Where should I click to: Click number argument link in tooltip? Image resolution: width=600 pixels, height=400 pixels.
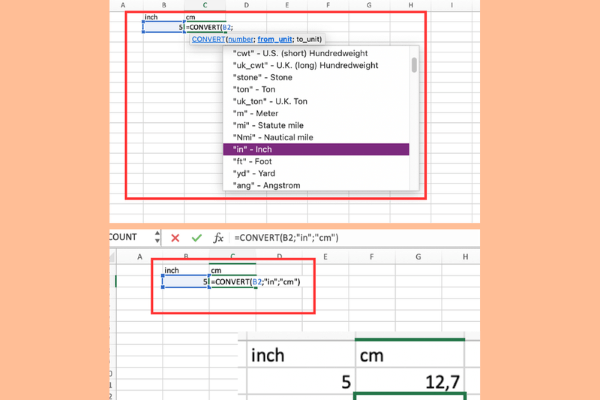coord(240,39)
